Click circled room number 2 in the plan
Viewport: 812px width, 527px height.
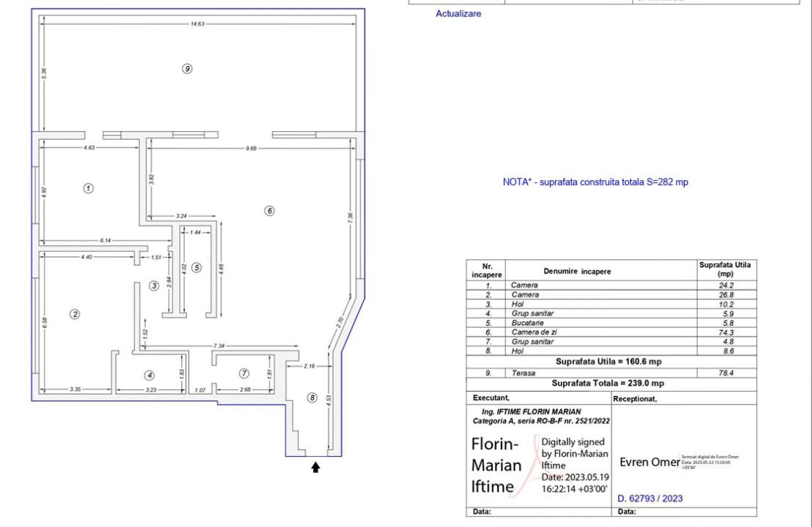pos(75,314)
